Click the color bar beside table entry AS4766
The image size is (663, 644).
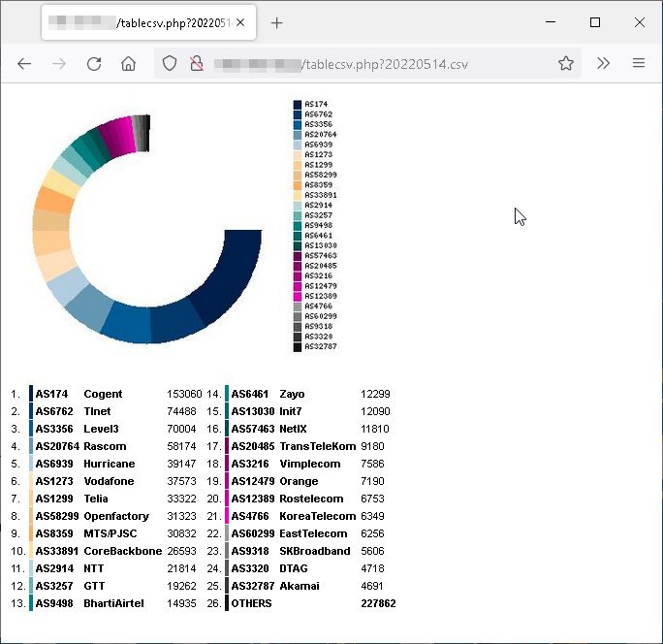(x=227, y=516)
